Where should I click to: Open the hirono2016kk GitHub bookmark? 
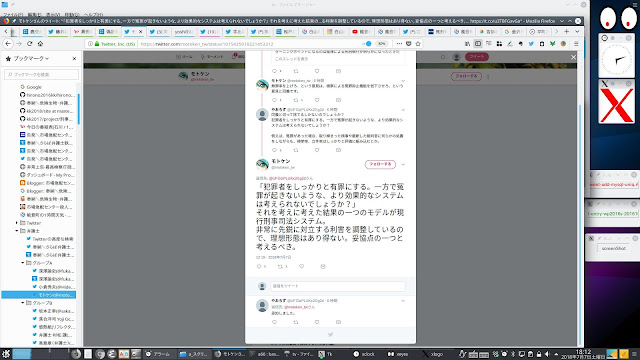point(47,95)
